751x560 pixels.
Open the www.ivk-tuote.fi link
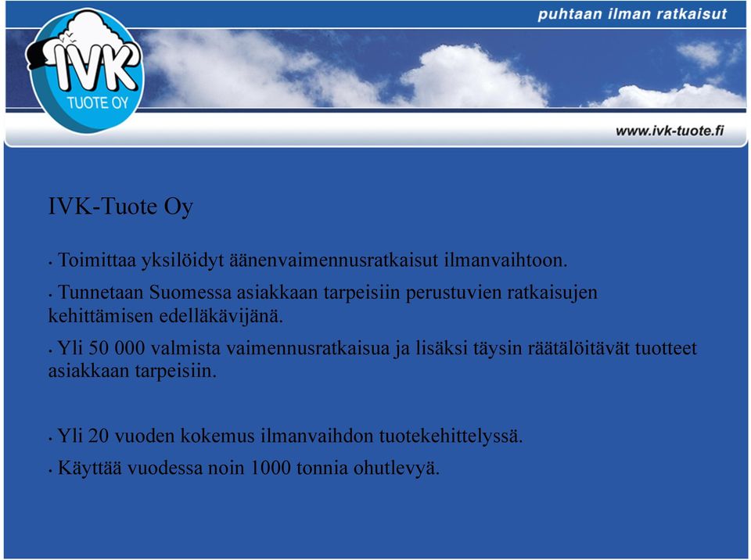(670, 131)
